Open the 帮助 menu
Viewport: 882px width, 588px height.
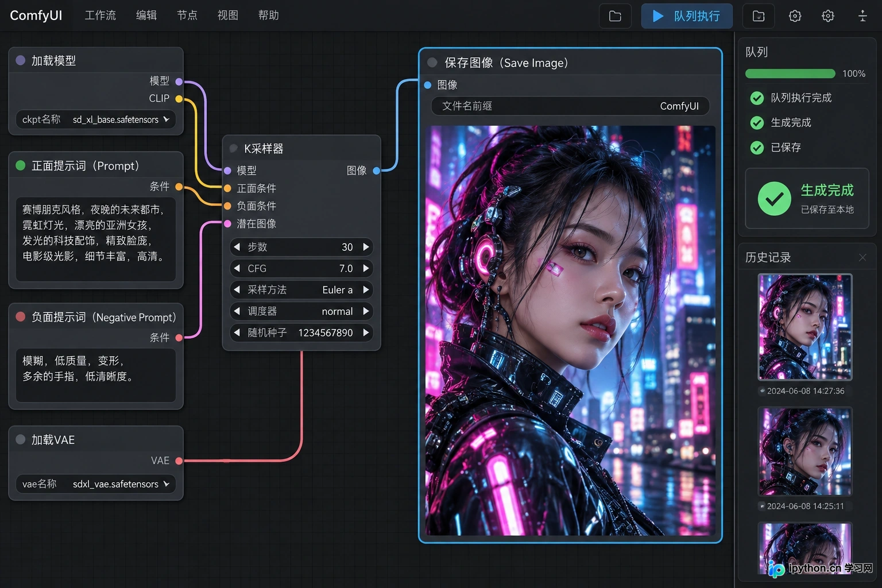269,16
